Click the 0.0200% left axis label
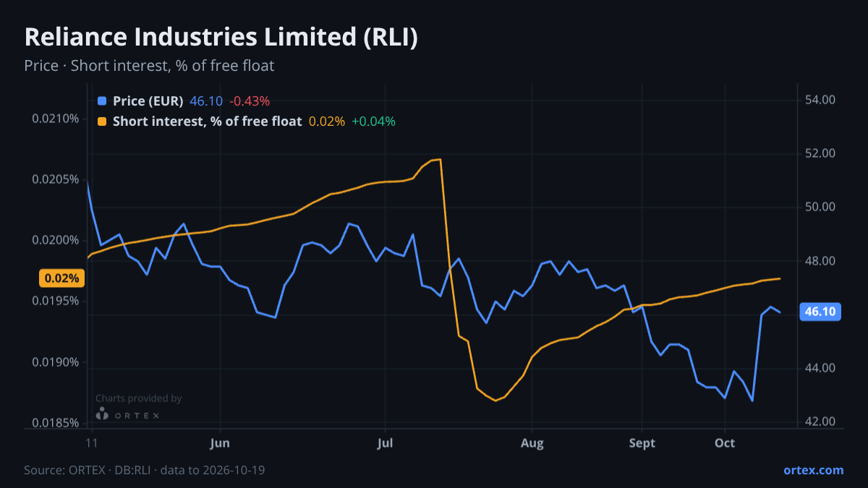 click(x=56, y=240)
